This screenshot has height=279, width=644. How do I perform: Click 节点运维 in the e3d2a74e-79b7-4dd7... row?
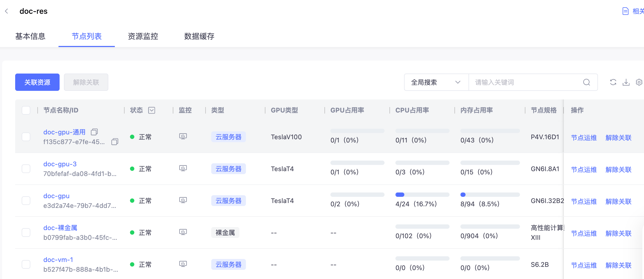[x=584, y=201]
